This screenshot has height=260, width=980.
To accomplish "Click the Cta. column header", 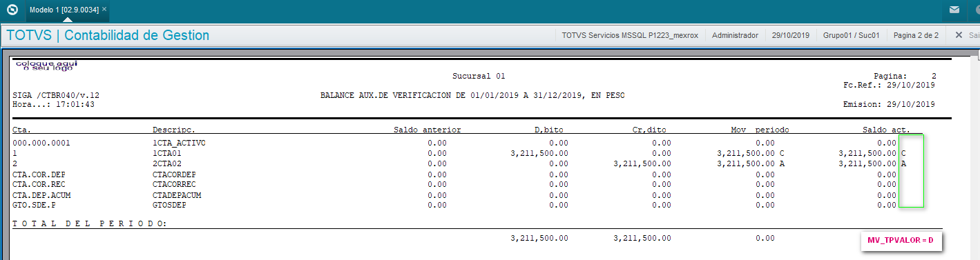I will tap(22, 130).
